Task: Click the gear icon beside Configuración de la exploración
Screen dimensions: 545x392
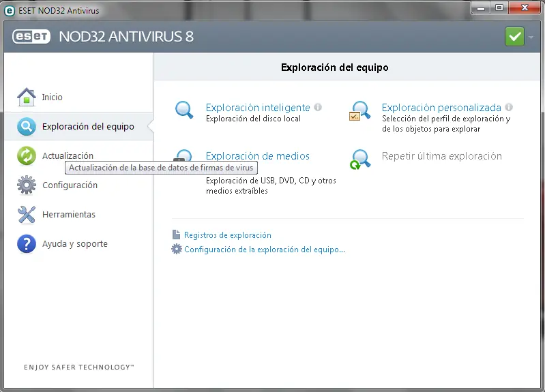Action: tap(177, 249)
